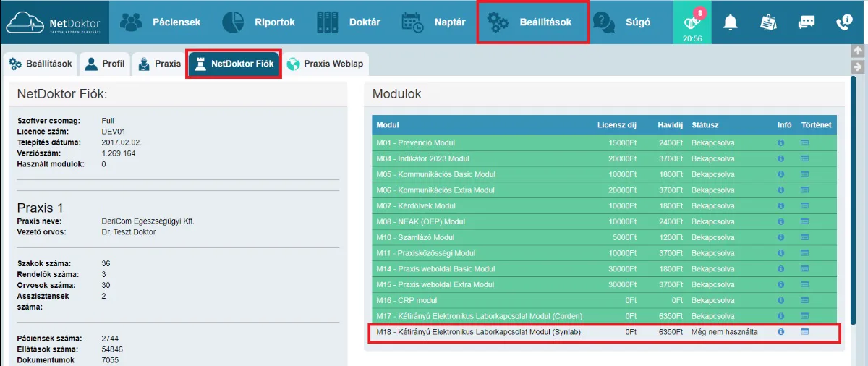Click the Havidíj column header
Image resolution: width=868 pixels, height=366 pixels.
[x=670, y=125]
